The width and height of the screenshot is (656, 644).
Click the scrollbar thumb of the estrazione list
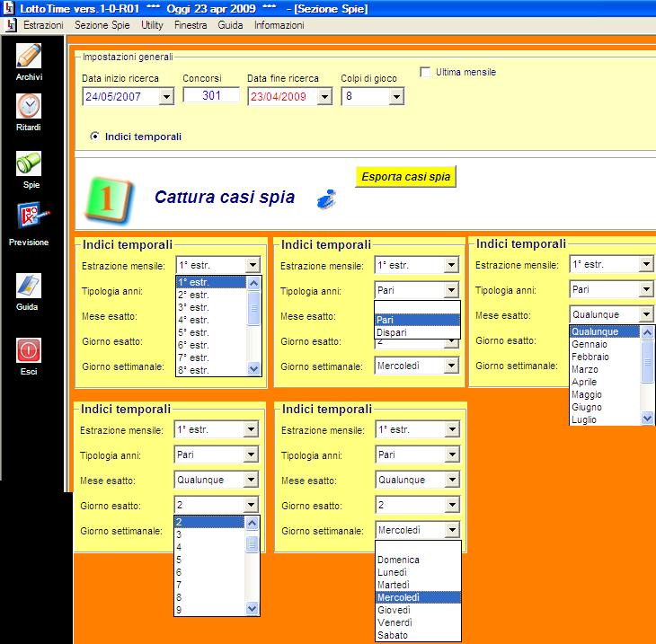(254, 309)
